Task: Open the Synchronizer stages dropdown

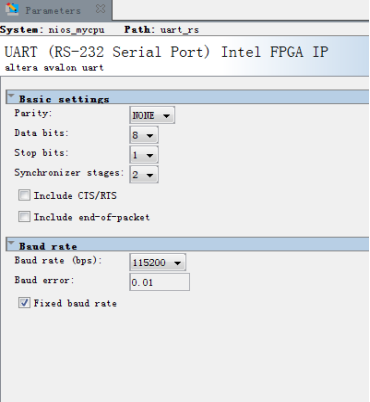Action: point(144,174)
